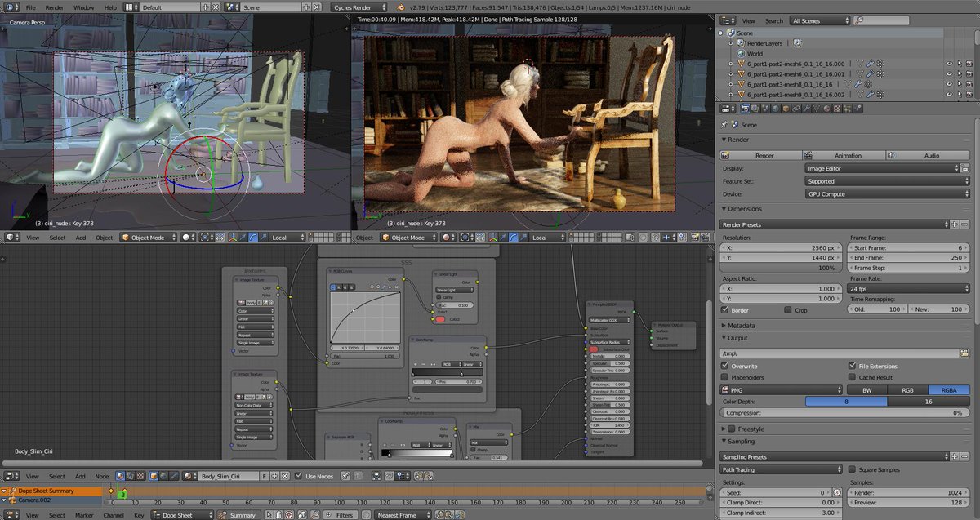The height and width of the screenshot is (520, 980).
Task: Open the Texture properties tab icon
Action: 836,109
